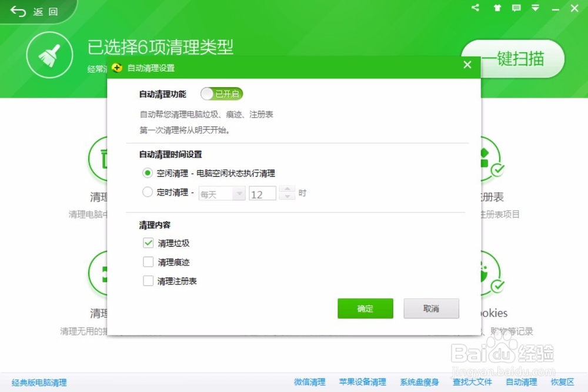Click the share icon in the title bar
This screenshot has width=588, height=392.
(475, 8)
